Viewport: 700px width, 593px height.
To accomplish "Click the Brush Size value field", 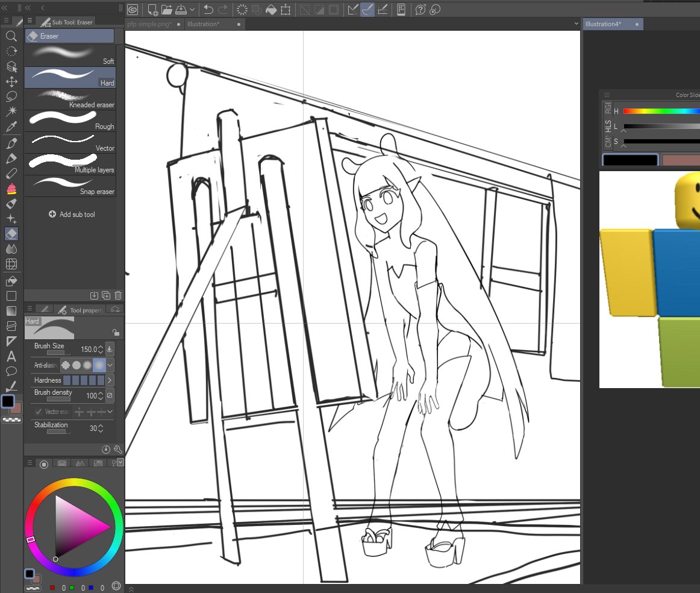I will point(89,349).
